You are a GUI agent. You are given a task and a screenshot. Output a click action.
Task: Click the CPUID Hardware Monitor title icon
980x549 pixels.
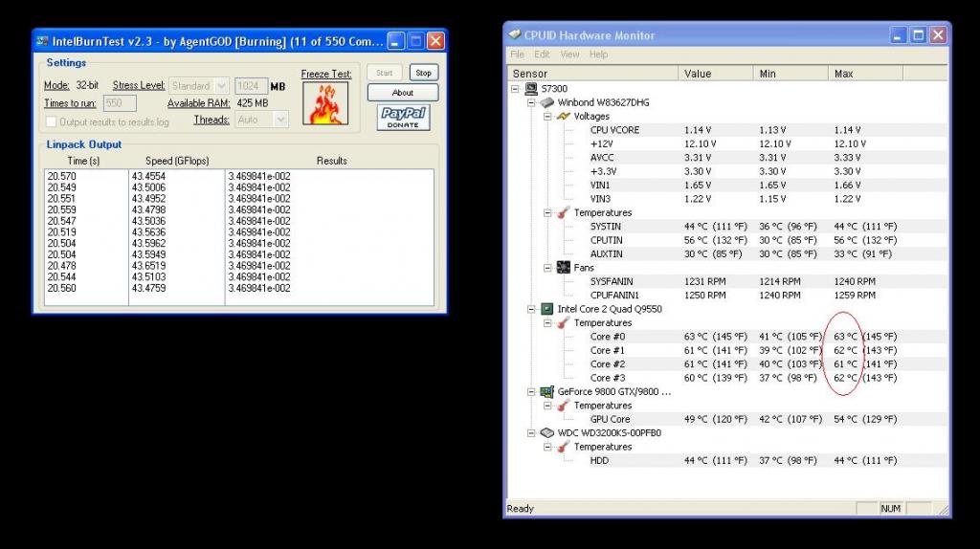point(514,35)
